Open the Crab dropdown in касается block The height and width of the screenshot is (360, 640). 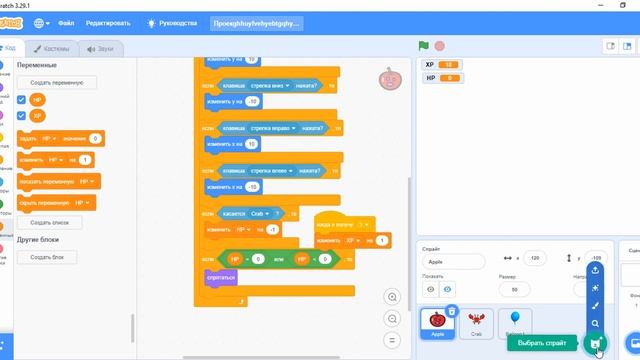(x=260, y=213)
